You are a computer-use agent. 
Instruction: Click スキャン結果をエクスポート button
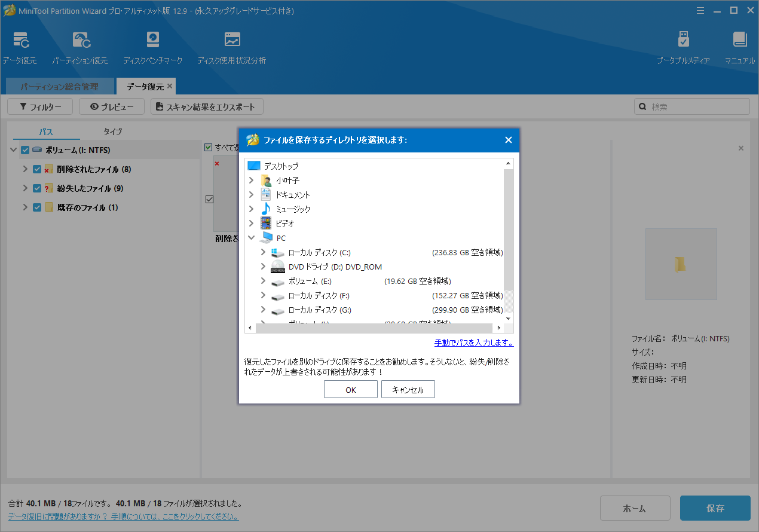(x=207, y=107)
